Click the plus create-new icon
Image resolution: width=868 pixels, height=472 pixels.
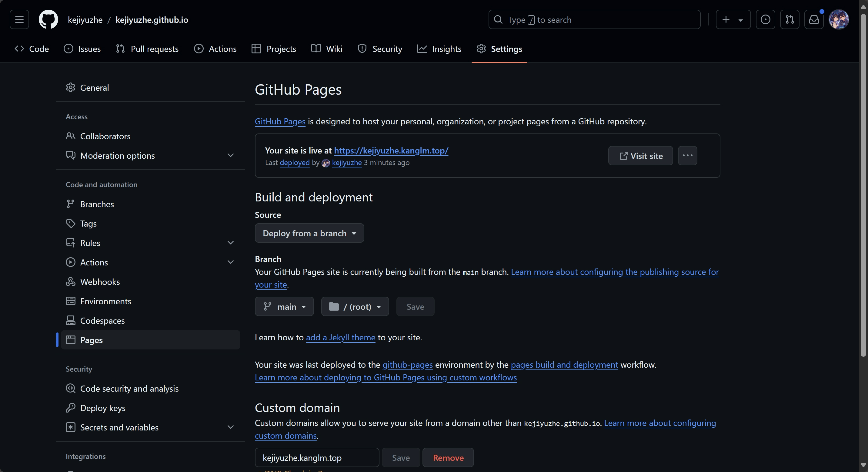[x=726, y=19]
